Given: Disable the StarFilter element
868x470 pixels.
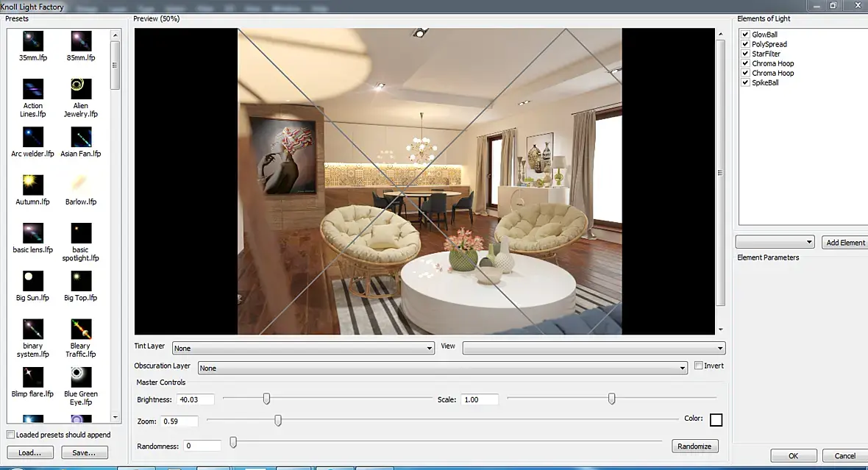Looking at the screenshot, I should pyautogui.click(x=745, y=54).
